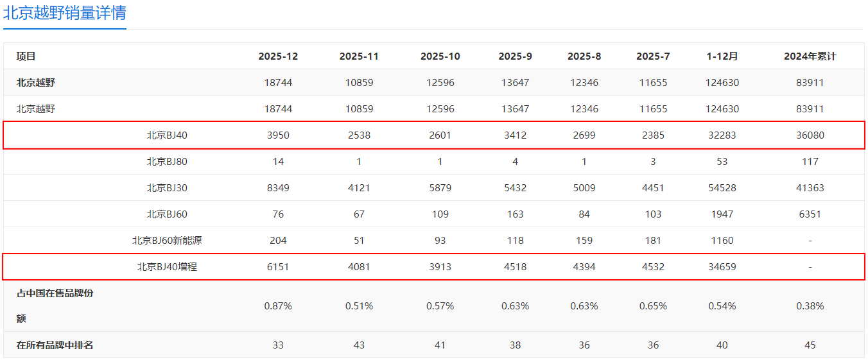868x362 pixels.
Task: Select the 占中国在售品牌份额 row label
Action: click(55, 306)
